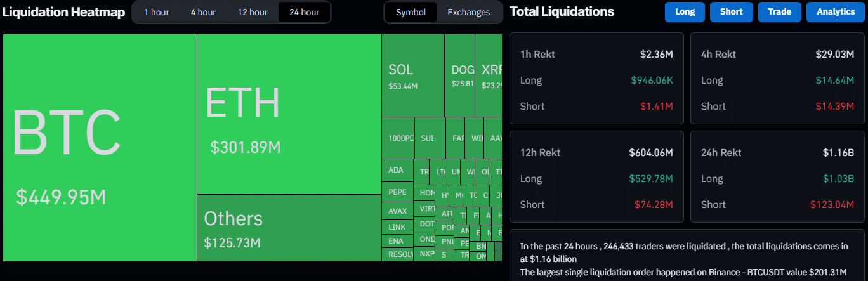Click the "24h Rekt" card label
This screenshot has height=281, width=868.
pyautogui.click(x=721, y=153)
